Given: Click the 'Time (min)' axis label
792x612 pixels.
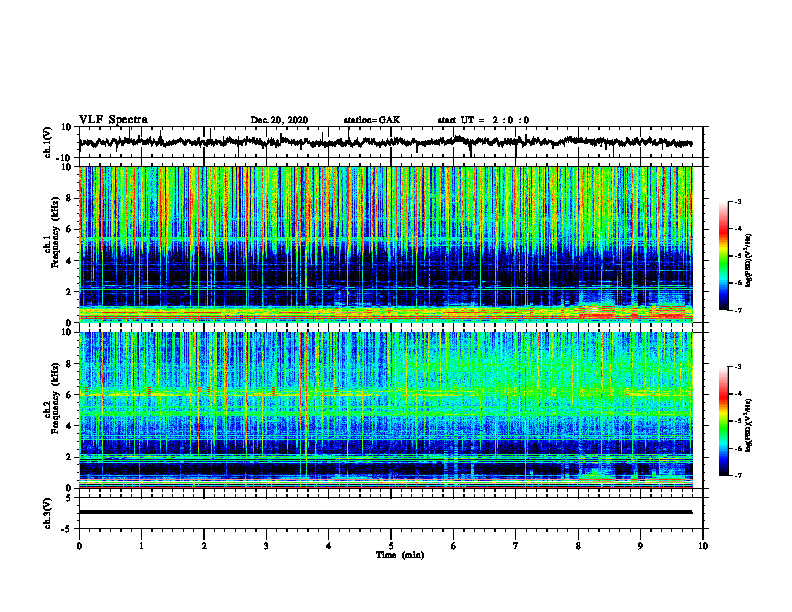Looking at the screenshot, I should (400, 555).
